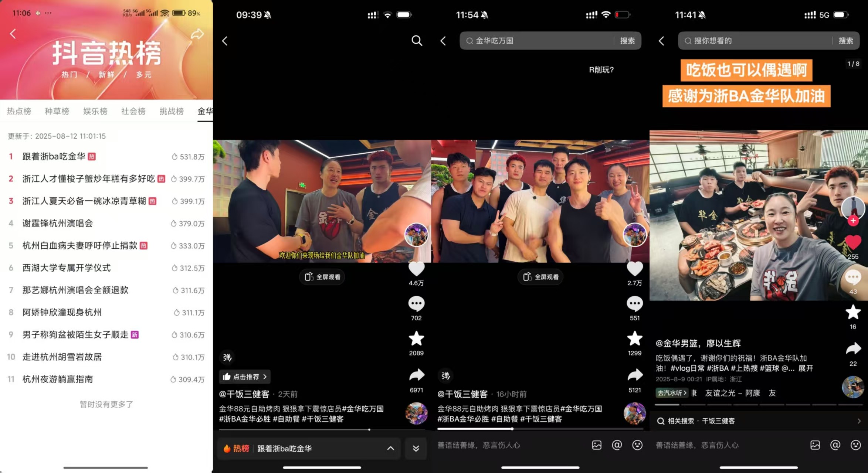Switch to 社会榜 tab
The image size is (868, 473).
pyautogui.click(x=133, y=111)
